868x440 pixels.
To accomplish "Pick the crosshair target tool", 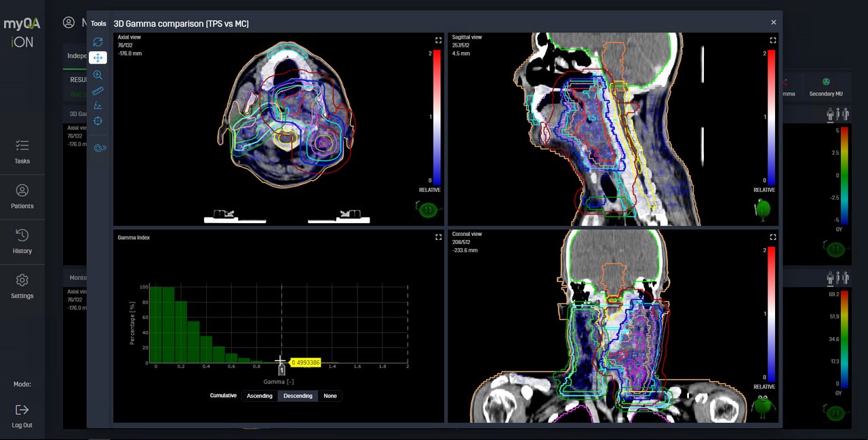I will pyautogui.click(x=98, y=121).
